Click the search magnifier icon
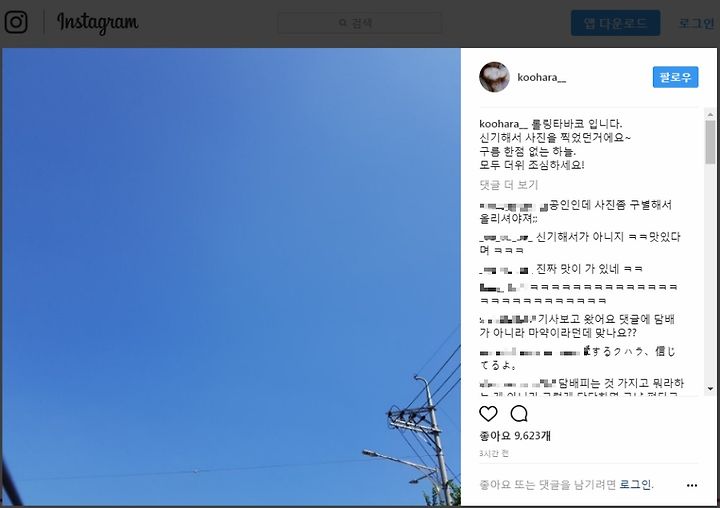This screenshot has width=720, height=508. point(343,23)
